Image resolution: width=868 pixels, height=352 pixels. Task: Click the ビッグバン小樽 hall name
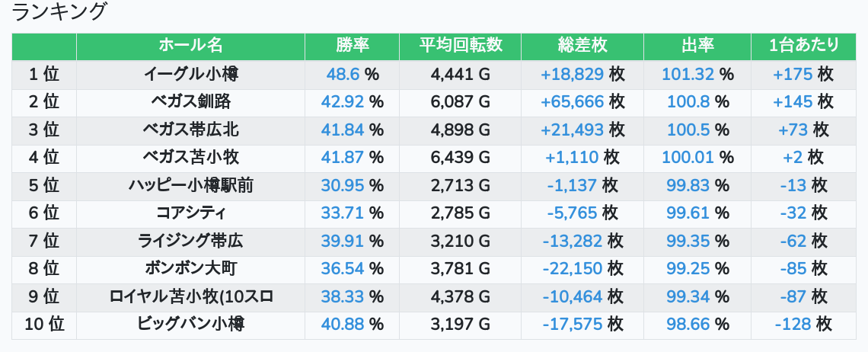190,324
